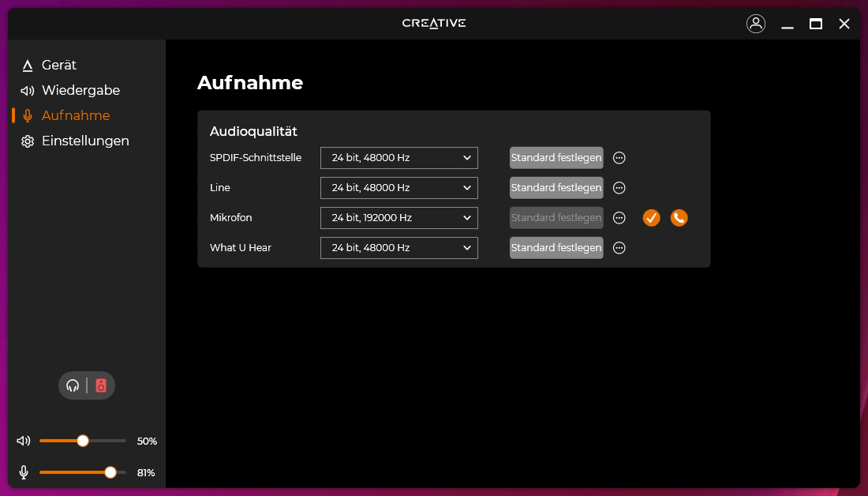Select the Gerät sidebar icon
Screen dimensions: 868x496
pos(27,65)
